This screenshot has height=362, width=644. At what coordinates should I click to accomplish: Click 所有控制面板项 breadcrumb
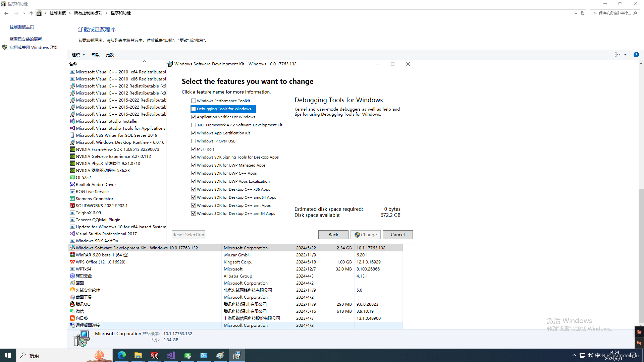[88, 13]
